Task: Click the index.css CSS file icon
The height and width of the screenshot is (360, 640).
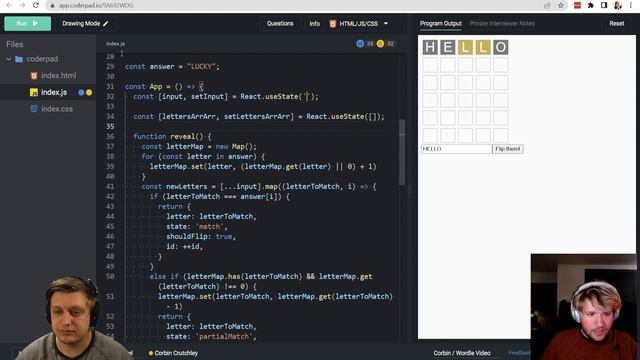Action: (x=34, y=109)
